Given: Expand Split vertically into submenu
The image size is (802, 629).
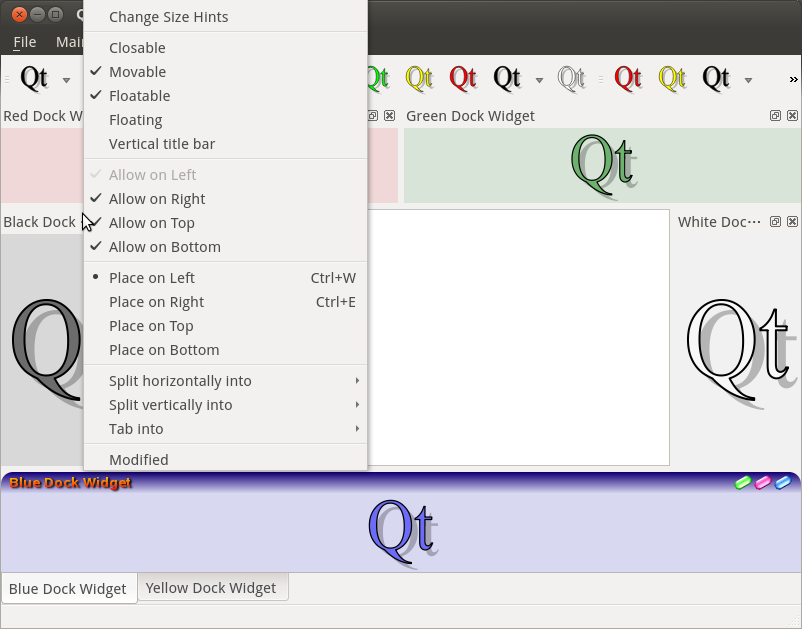Looking at the screenshot, I should 226,405.
